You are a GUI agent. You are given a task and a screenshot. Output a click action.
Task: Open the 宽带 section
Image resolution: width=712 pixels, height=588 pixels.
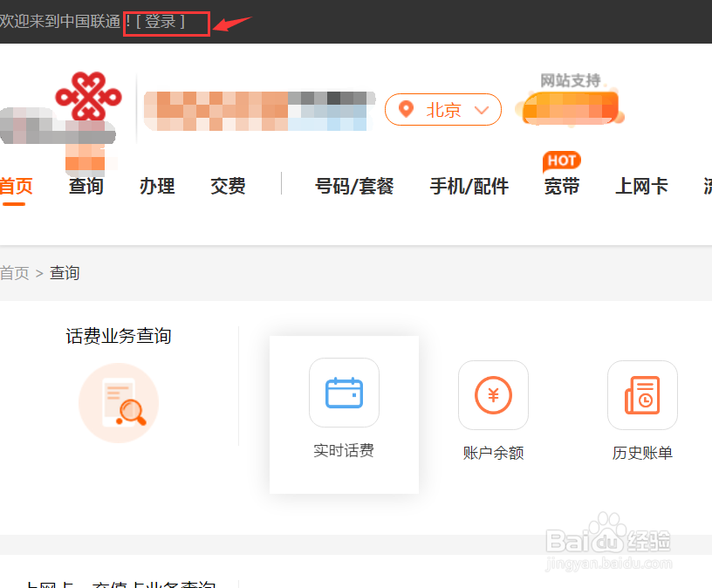561,186
